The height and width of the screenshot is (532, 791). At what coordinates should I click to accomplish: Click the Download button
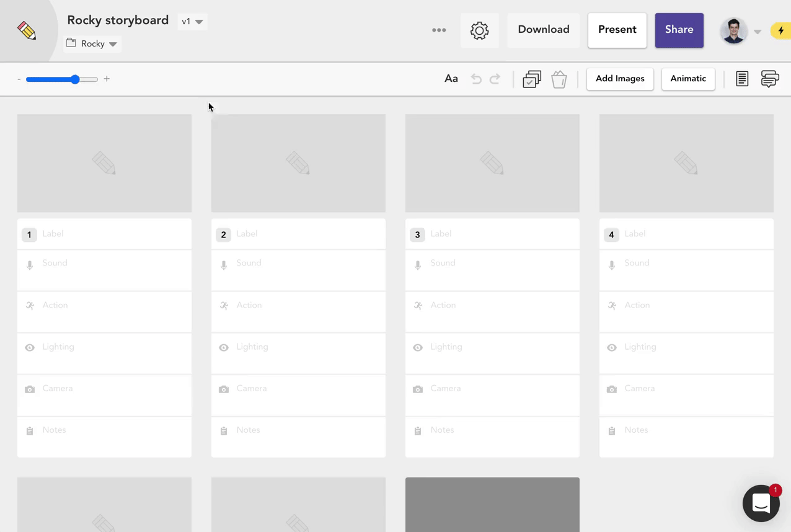[543, 30]
